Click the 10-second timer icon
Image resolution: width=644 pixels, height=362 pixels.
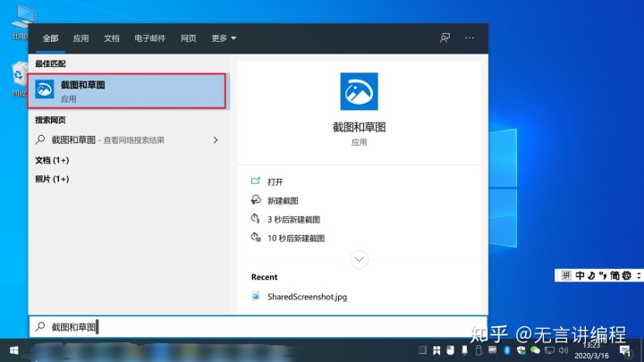pos(256,237)
